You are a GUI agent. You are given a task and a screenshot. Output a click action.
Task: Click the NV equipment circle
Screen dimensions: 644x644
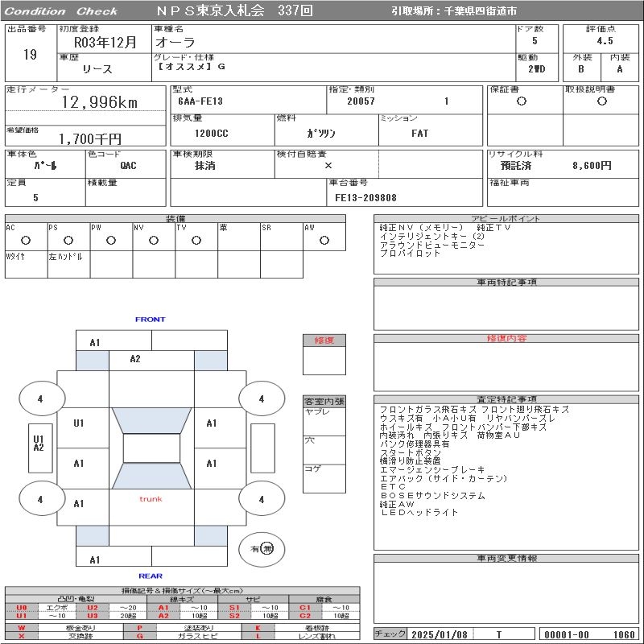point(154,240)
